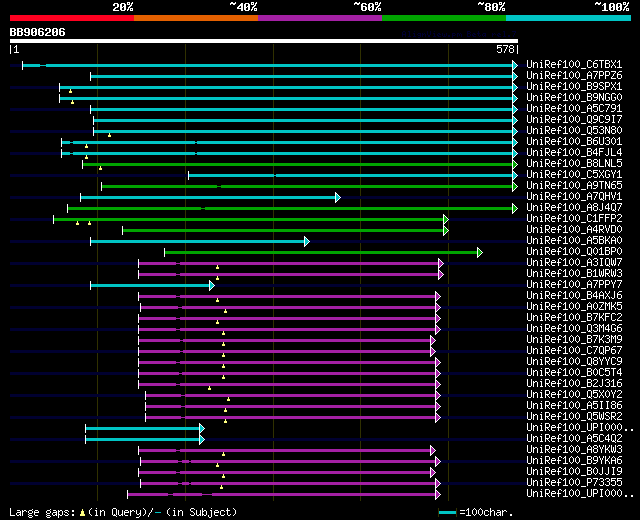Viewport: 640px width, 520px height.
Task: Click the cyan arrowhead ending A5BKA0 alignment
Action: click(307, 242)
